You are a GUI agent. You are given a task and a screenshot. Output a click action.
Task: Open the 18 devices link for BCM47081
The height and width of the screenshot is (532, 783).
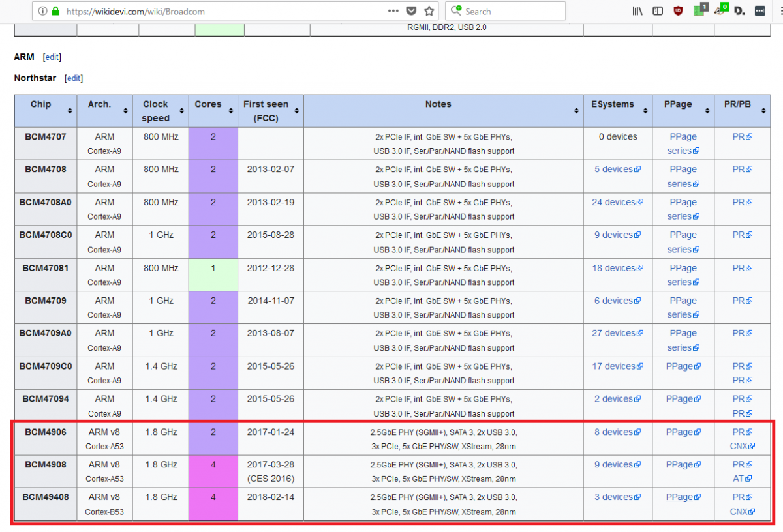[617, 268]
